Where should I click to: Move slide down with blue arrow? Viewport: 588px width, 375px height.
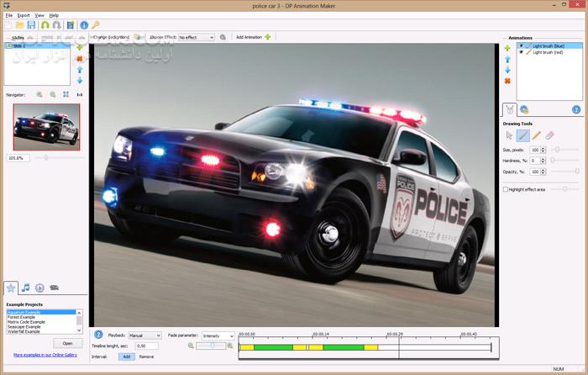pos(80,81)
